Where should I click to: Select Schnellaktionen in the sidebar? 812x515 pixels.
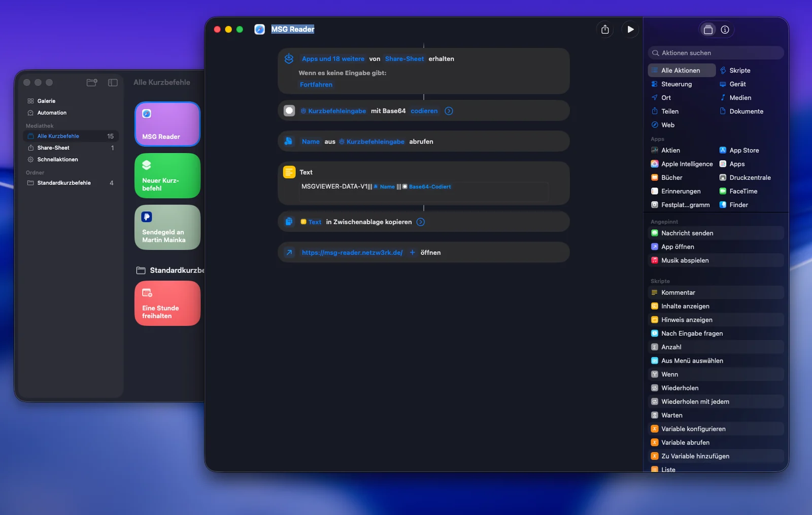point(71,159)
